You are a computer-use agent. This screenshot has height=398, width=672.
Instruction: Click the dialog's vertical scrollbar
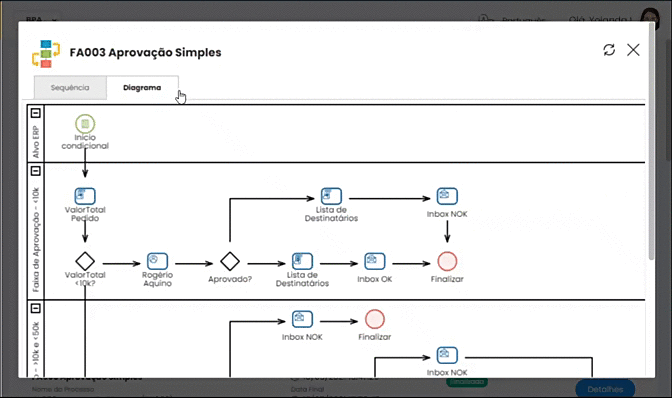[651, 141]
